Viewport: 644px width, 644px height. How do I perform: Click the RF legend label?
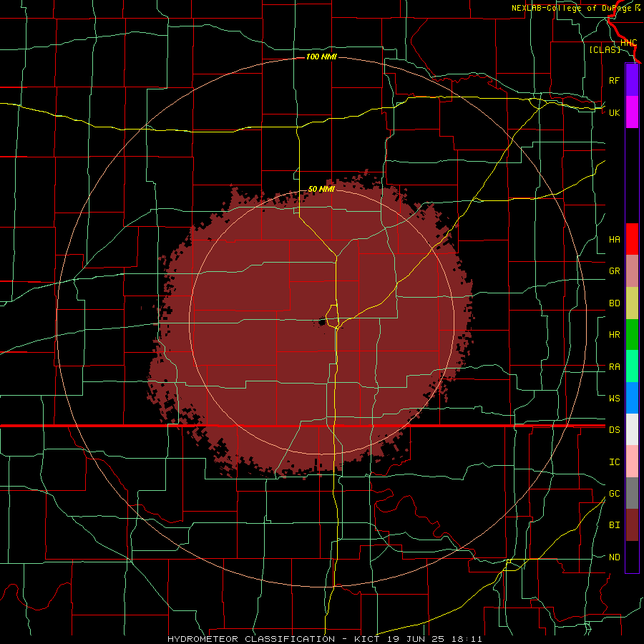614,80
